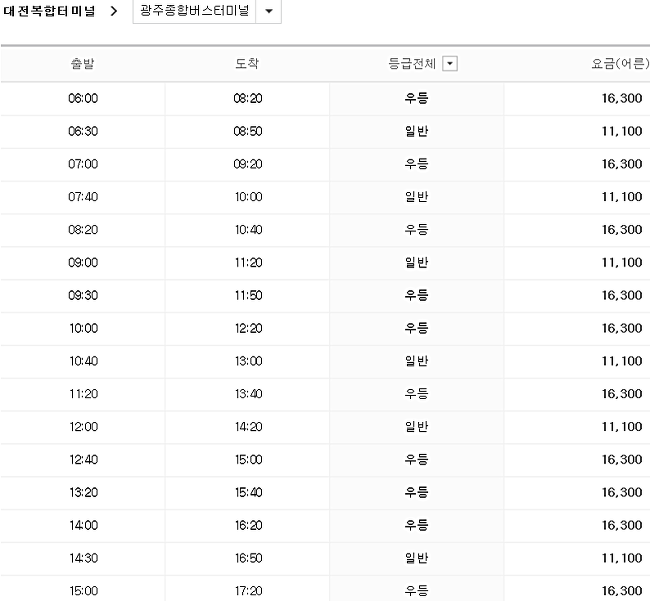Click the 17:20 arrival time
This screenshot has width=650, height=601.
point(248,591)
